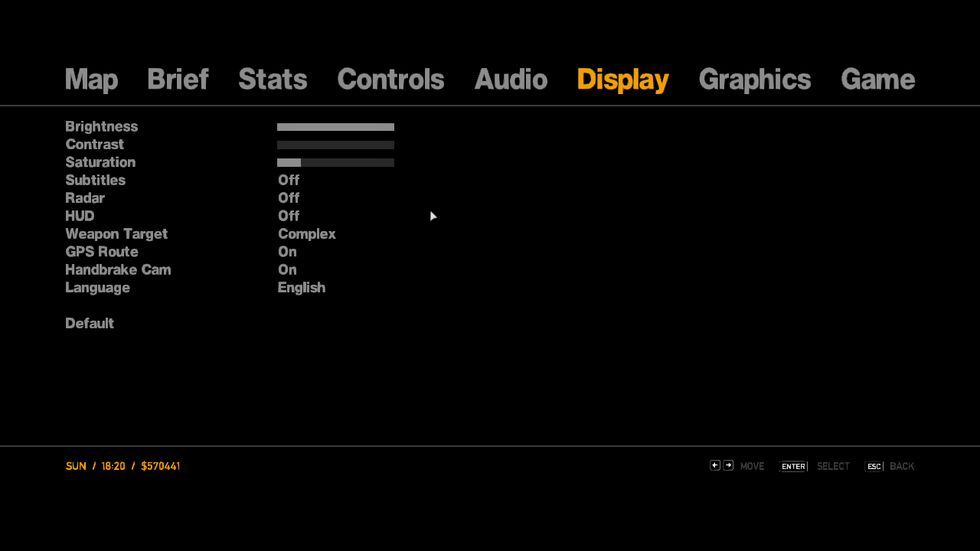Toggle the Subtitles Off value
Viewport: 980px width, 551px height.
(289, 180)
